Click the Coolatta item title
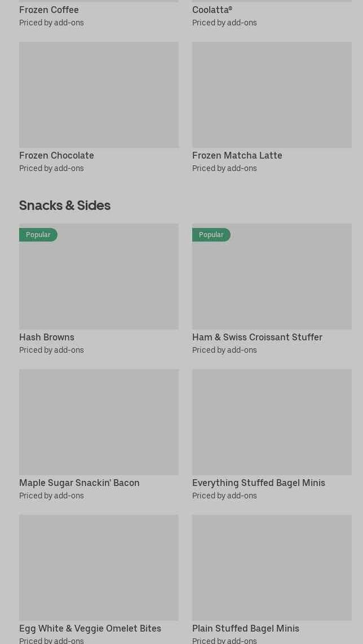Viewport: 363px width, 644px height. (x=212, y=10)
